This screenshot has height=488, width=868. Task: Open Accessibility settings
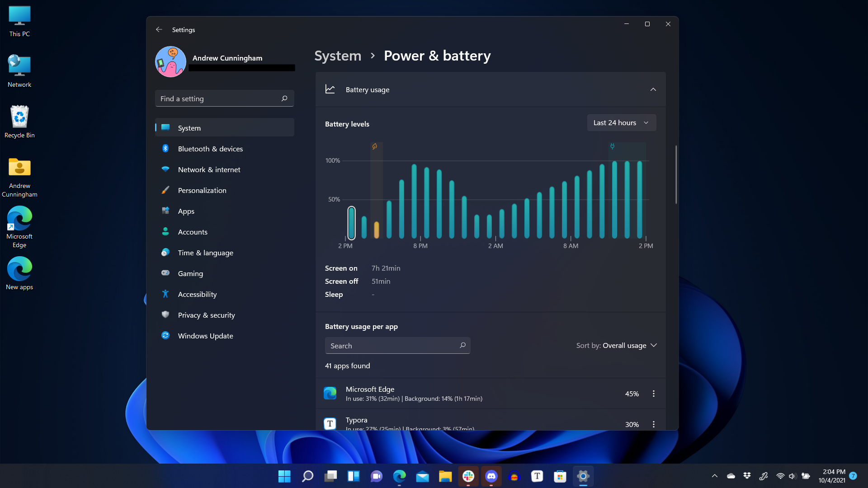225,294
